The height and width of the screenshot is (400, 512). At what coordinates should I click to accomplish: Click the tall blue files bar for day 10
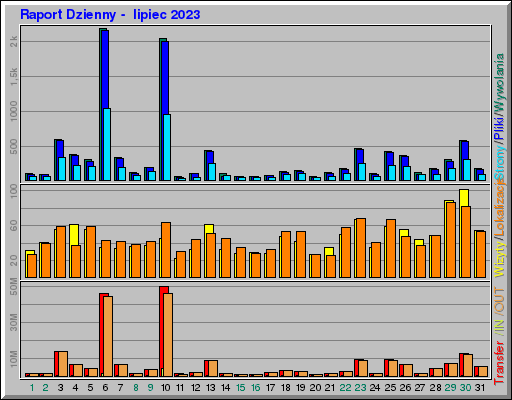[165, 78]
